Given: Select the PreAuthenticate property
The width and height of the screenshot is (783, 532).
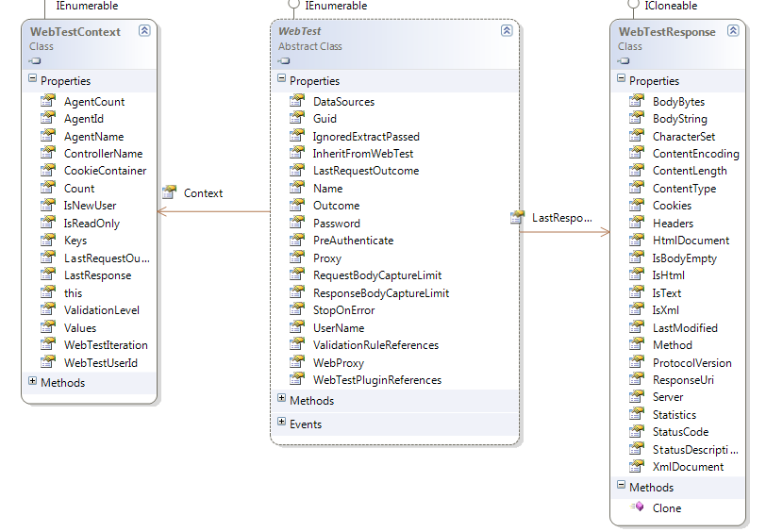Looking at the screenshot, I should coord(353,241).
